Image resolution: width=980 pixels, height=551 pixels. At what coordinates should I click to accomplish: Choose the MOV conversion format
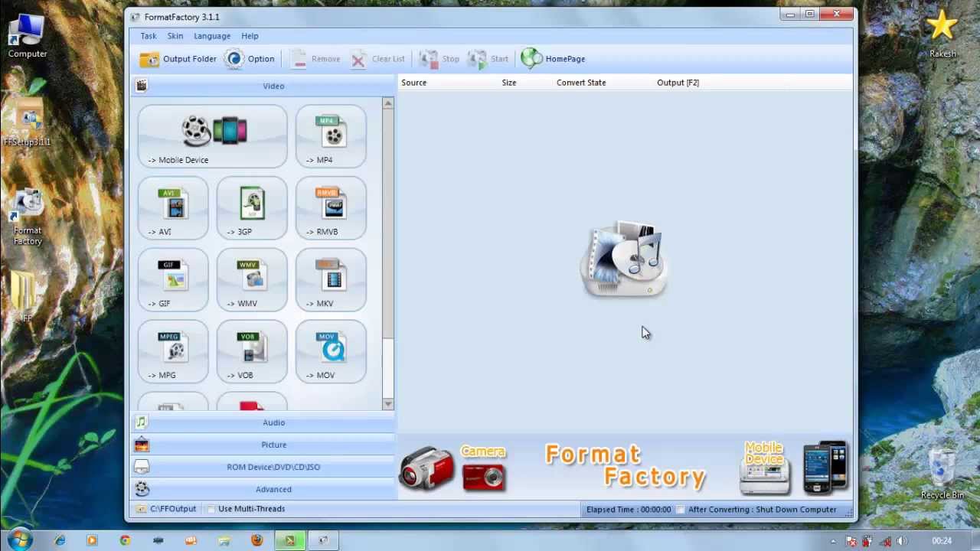[331, 352]
